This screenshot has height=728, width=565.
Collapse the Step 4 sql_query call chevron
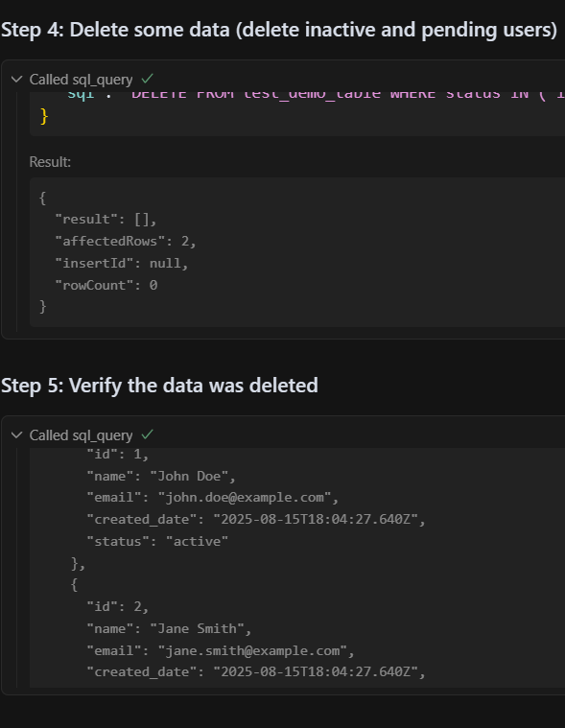coord(16,80)
